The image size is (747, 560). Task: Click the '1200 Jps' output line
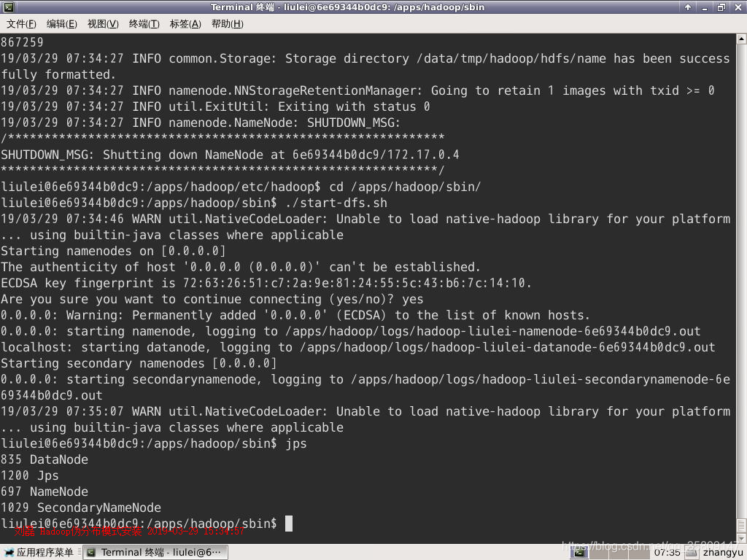(29, 475)
